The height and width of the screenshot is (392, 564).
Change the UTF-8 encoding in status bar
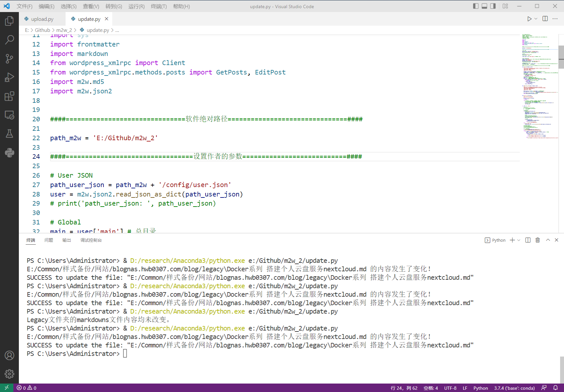coord(450,388)
